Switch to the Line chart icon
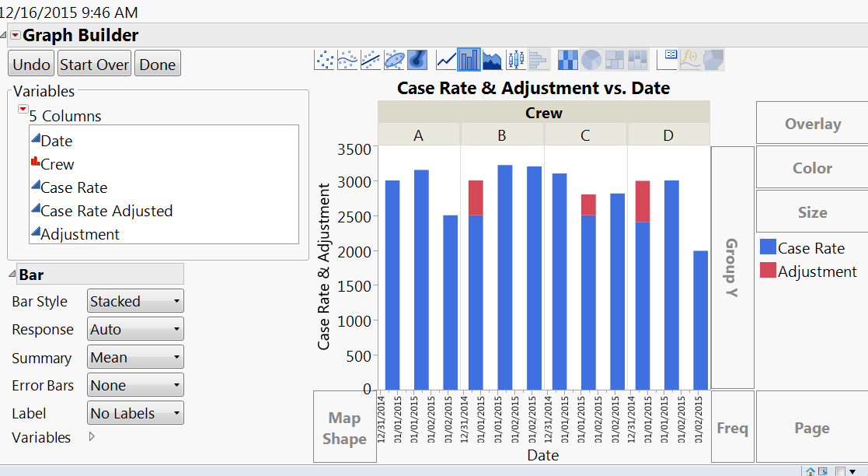This screenshot has width=868, height=476. click(x=447, y=59)
